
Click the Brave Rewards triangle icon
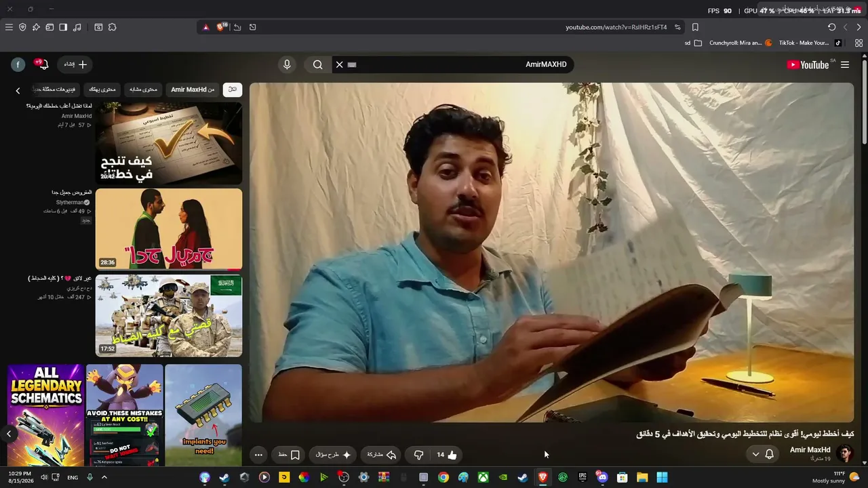pos(206,27)
